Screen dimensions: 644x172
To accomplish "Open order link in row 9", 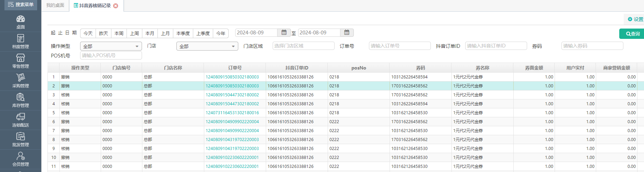I will (232, 149).
